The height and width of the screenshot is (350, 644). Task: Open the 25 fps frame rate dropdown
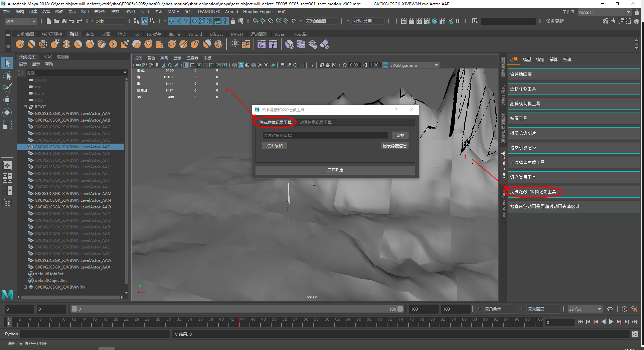tap(585, 309)
